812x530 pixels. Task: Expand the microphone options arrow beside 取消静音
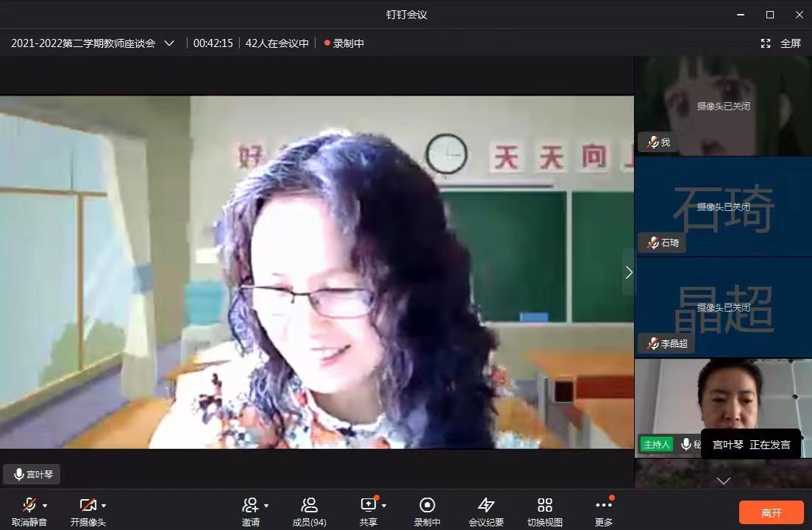pos(45,506)
